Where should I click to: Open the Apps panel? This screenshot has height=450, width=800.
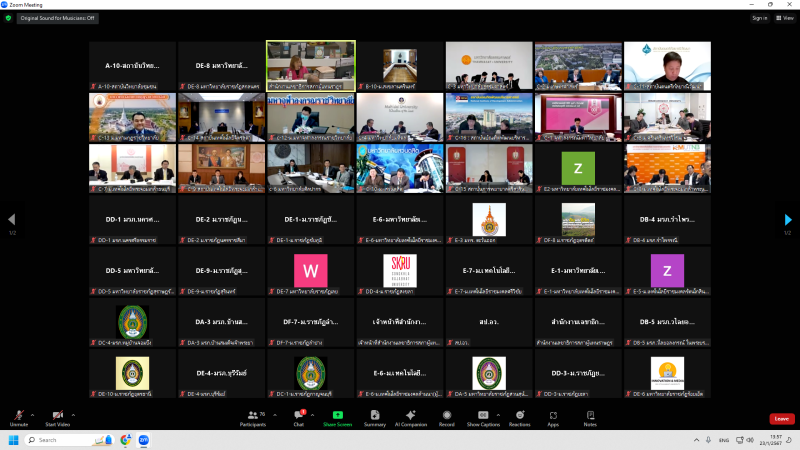[553, 416]
